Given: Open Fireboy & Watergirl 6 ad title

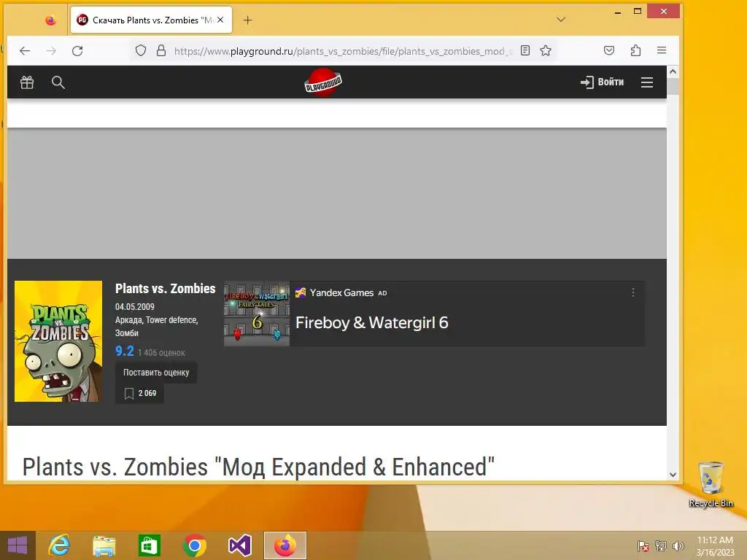Looking at the screenshot, I should [372, 323].
